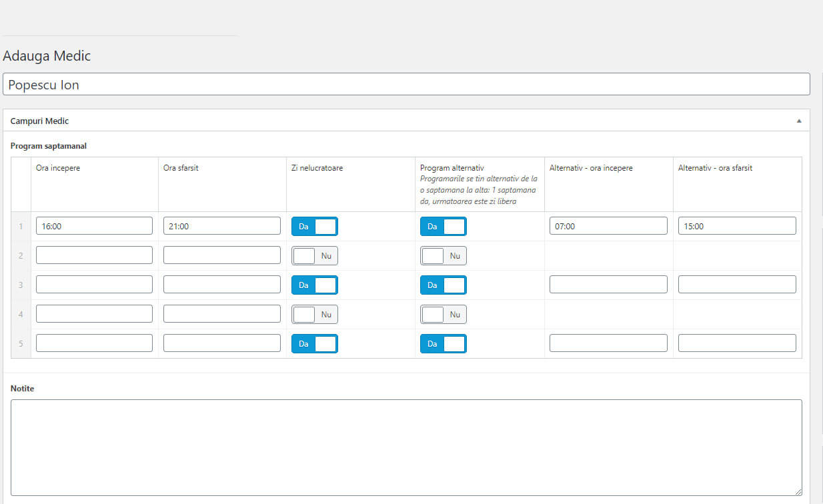Edit the medic name field Popescu Ion
This screenshot has height=504, width=823.
click(x=406, y=85)
